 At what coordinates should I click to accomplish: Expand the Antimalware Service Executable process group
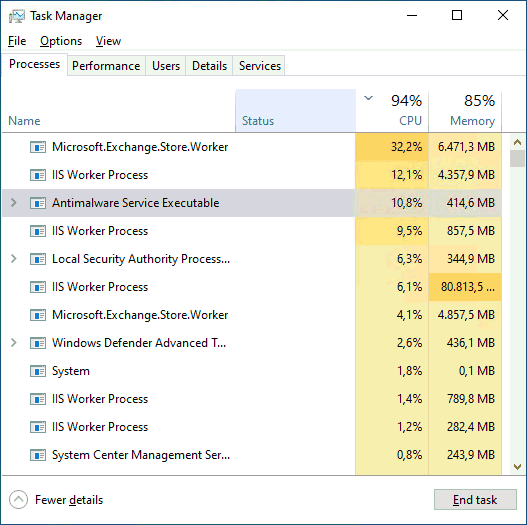pyautogui.click(x=13, y=203)
